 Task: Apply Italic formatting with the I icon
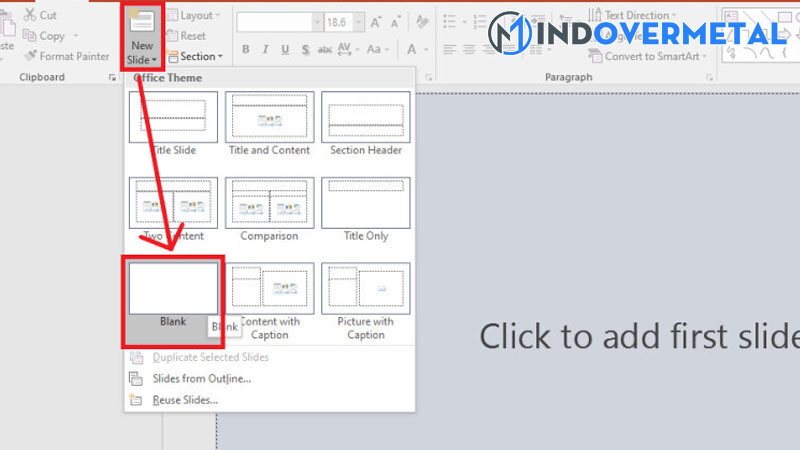coord(266,49)
